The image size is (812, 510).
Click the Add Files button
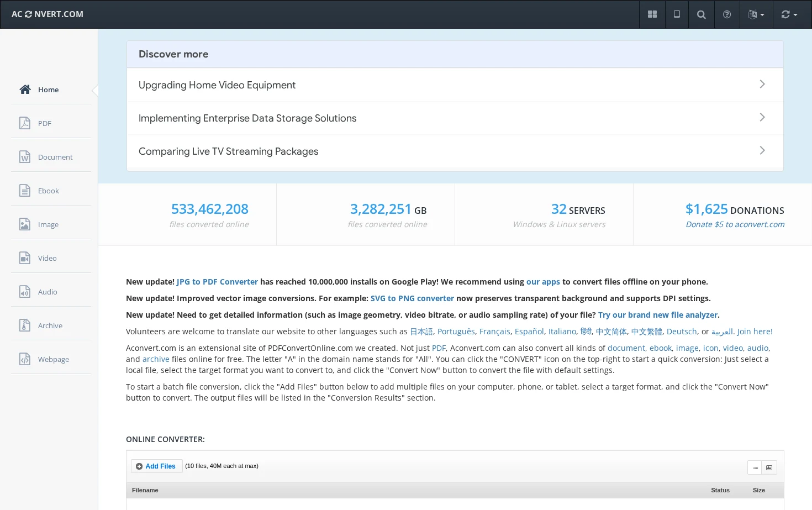(156, 466)
